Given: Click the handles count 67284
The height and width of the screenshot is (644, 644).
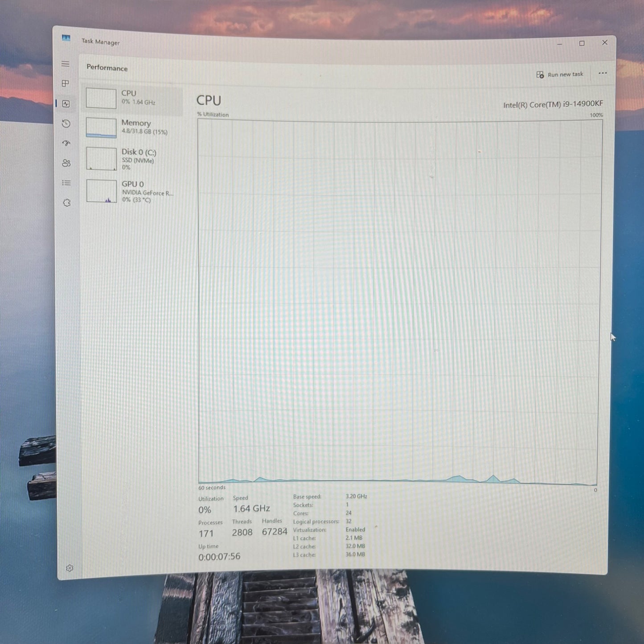Looking at the screenshot, I should point(275,532).
